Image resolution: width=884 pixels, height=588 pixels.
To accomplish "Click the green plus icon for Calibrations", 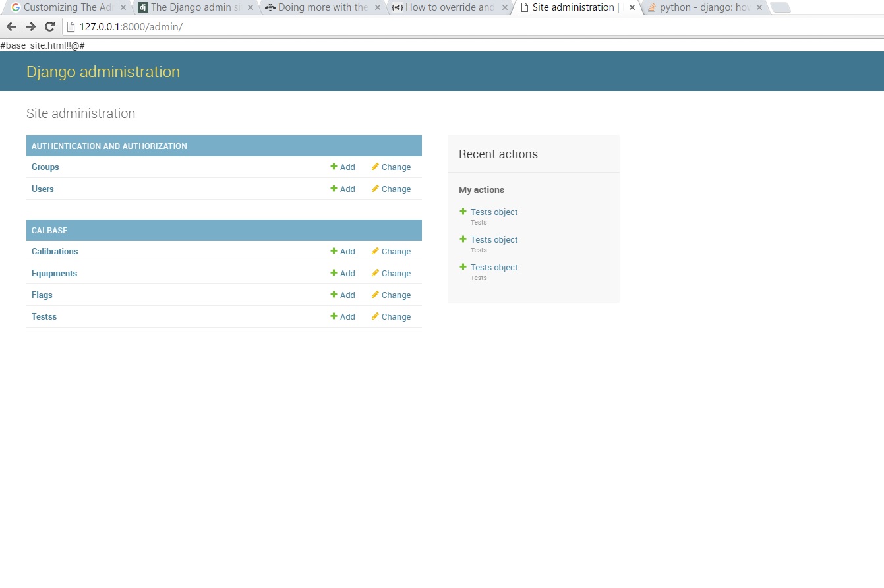I will pyautogui.click(x=334, y=251).
